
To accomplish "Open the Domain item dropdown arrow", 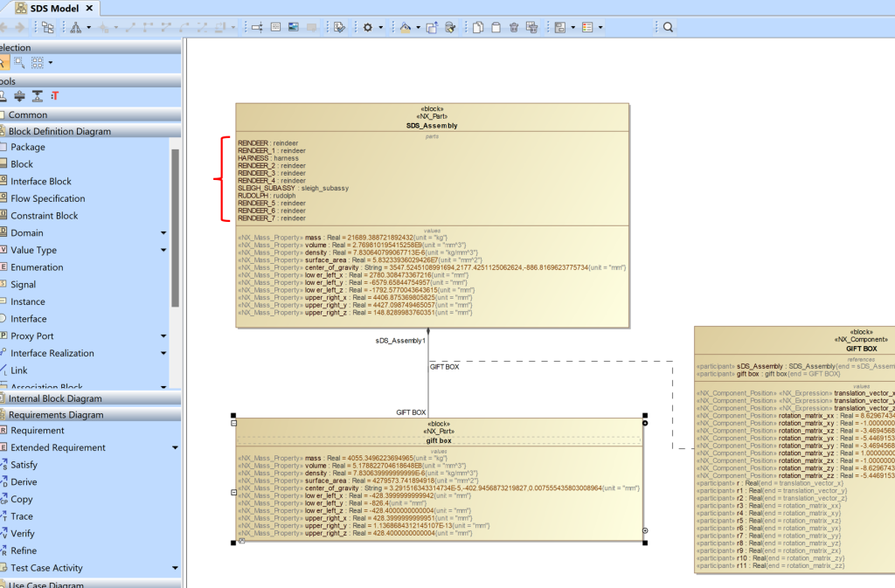I will (x=163, y=232).
